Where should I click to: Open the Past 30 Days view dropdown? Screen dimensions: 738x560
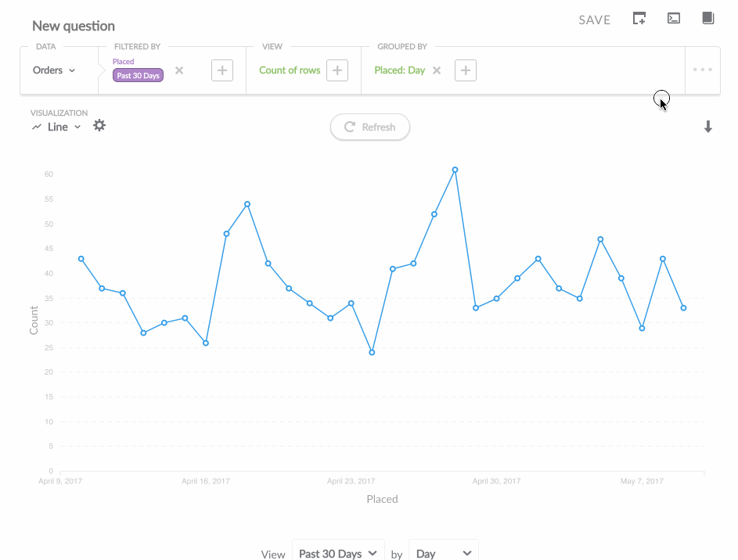pyautogui.click(x=338, y=553)
